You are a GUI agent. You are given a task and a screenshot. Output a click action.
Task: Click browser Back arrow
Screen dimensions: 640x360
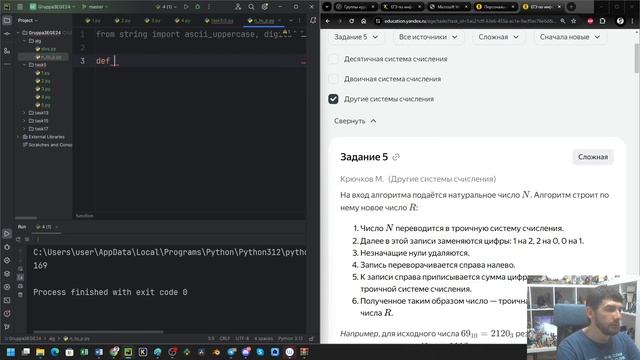[328, 21]
